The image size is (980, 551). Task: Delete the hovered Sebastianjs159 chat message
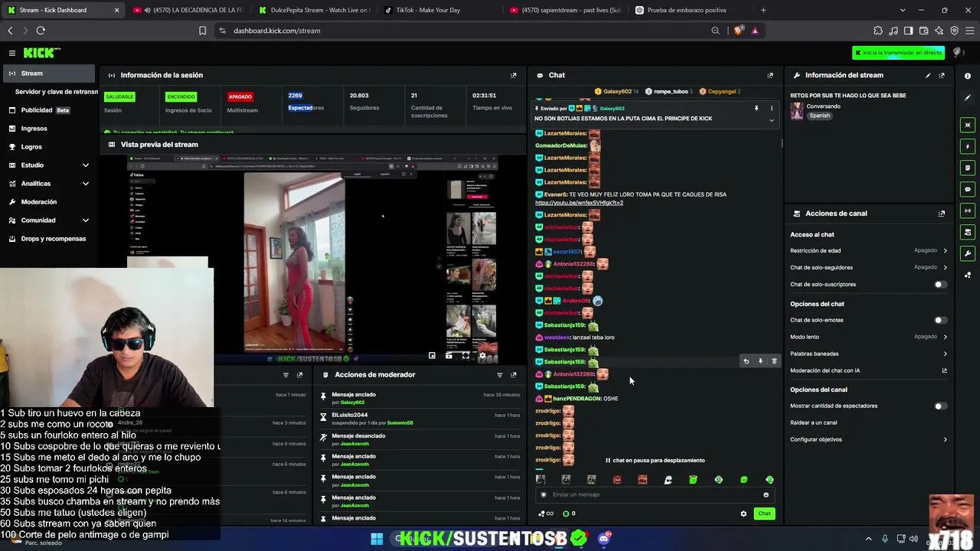click(x=774, y=361)
